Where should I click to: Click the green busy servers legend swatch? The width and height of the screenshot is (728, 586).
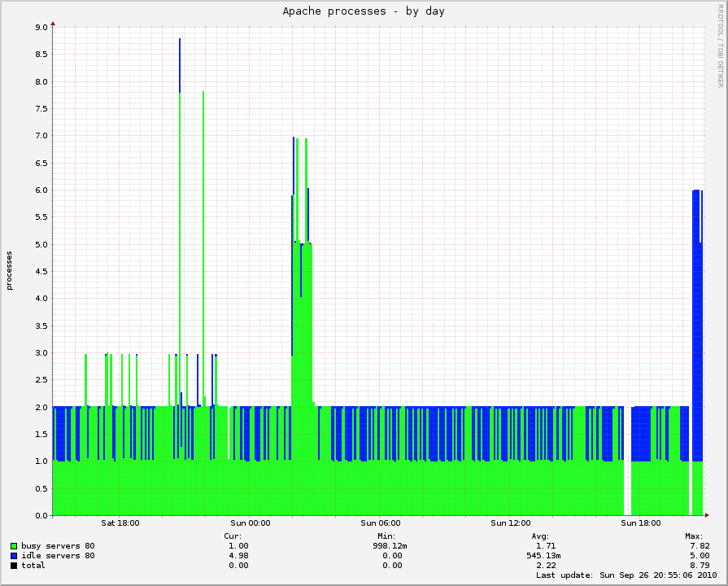pyautogui.click(x=14, y=546)
